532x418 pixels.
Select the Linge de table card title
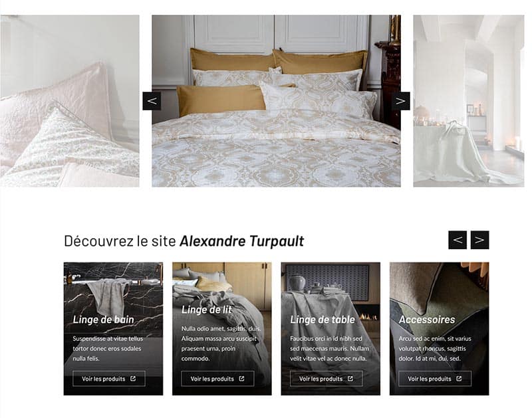[323, 320]
